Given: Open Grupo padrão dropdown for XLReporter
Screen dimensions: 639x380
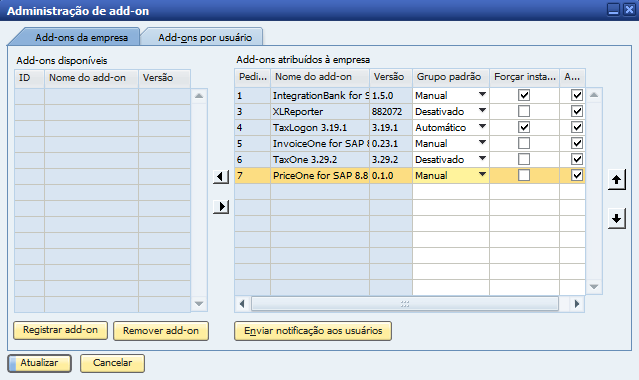Looking at the screenshot, I should pos(482,110).
